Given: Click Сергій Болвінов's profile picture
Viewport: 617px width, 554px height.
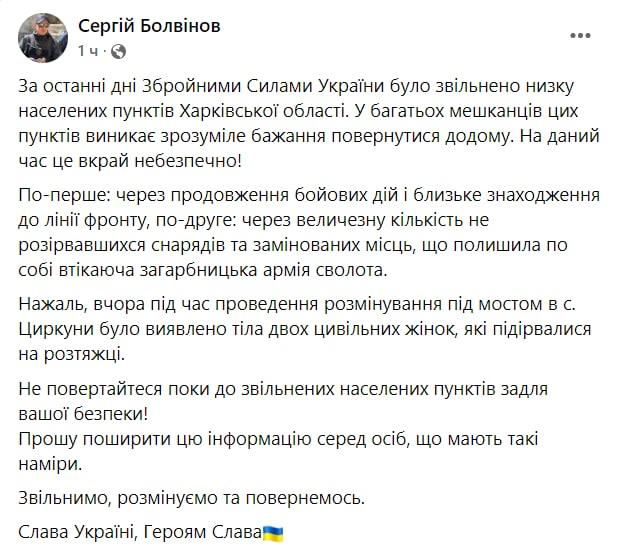Looking at the screenshot, I should (x=42, y=35).
